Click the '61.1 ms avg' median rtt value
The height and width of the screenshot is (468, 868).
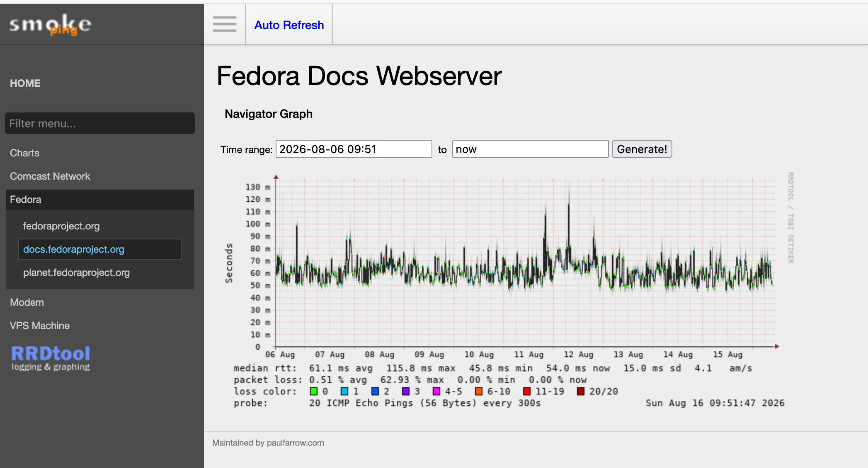[x=341, y=368]
